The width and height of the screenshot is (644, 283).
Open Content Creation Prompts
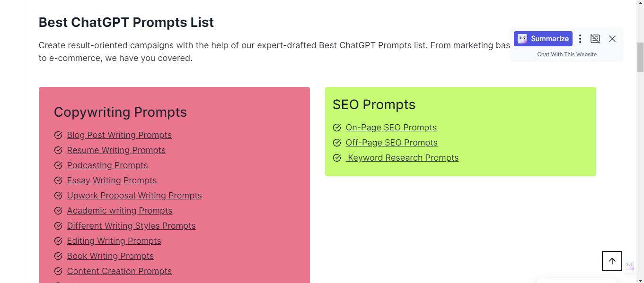pyautogui.click(x=119, y=271)
